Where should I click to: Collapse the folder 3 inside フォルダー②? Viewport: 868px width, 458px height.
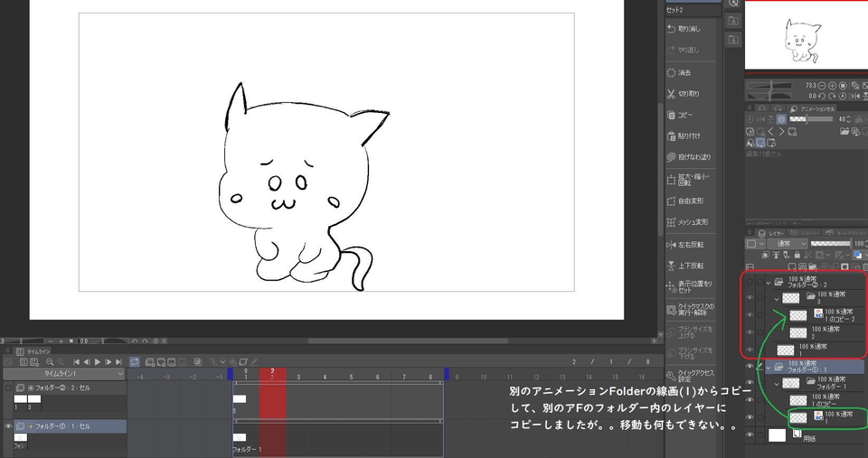tap(777, 299)
